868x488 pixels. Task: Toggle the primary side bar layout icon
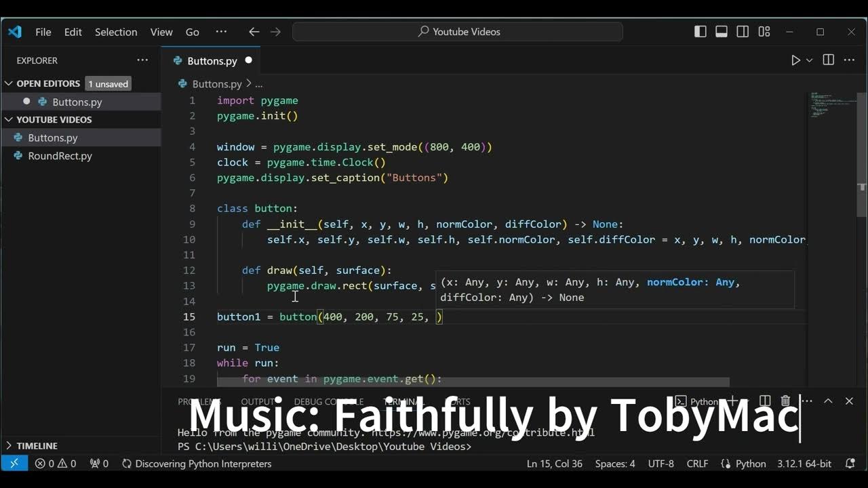click(701, 32)
